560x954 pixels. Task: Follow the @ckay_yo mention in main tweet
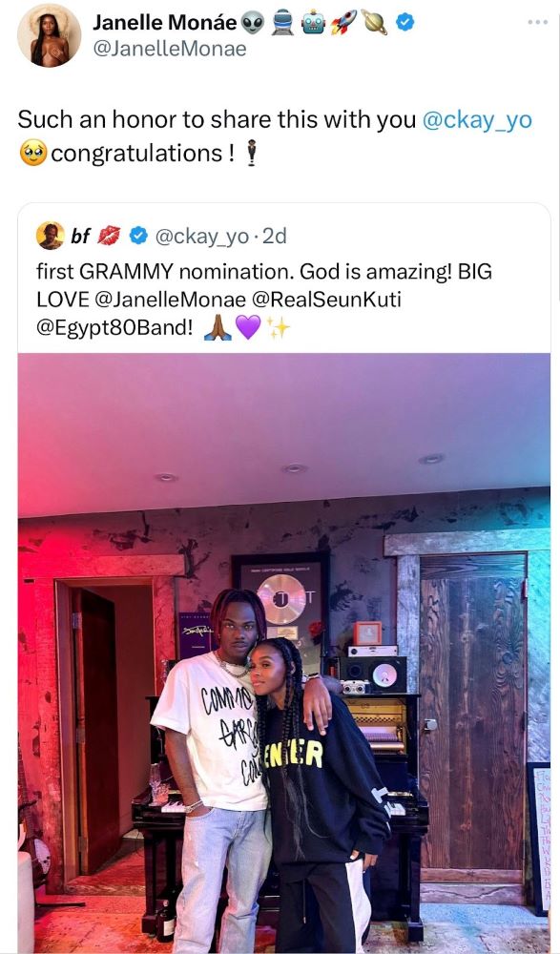477,120
